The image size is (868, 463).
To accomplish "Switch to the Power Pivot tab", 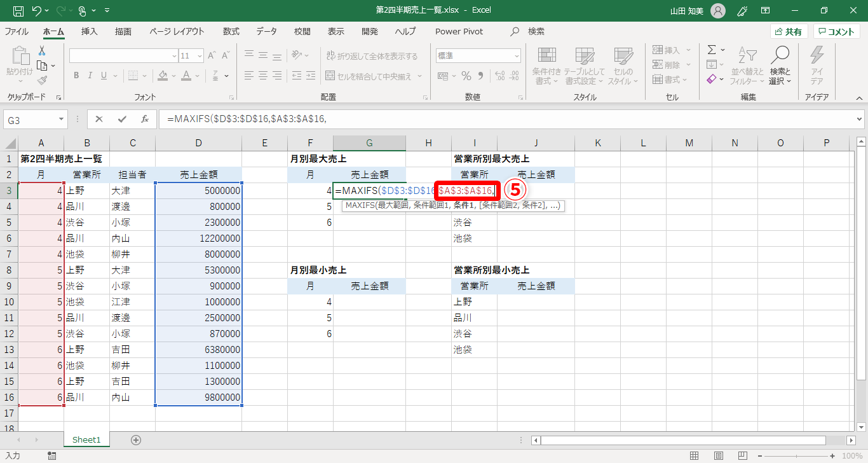I will [459, 32].
